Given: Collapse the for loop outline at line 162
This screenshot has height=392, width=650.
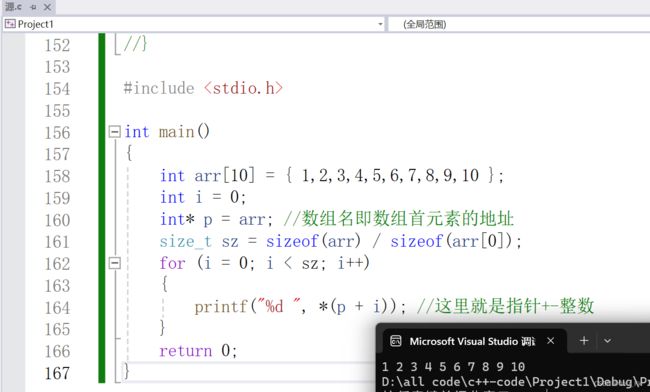Looking at the screenshot, I should (x=114, y=263).
